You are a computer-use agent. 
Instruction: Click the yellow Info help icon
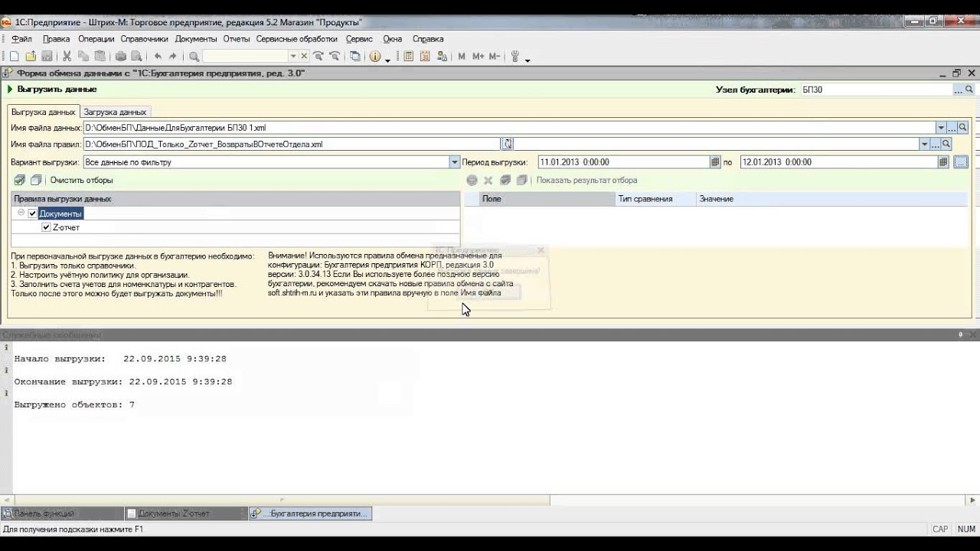(x=375, y=56)
